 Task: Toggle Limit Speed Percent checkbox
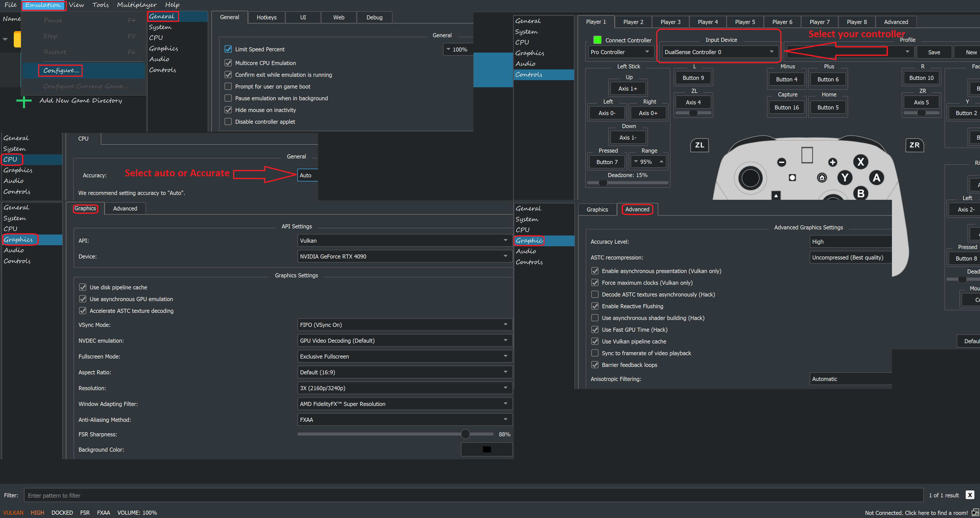(x=228, y=49)
